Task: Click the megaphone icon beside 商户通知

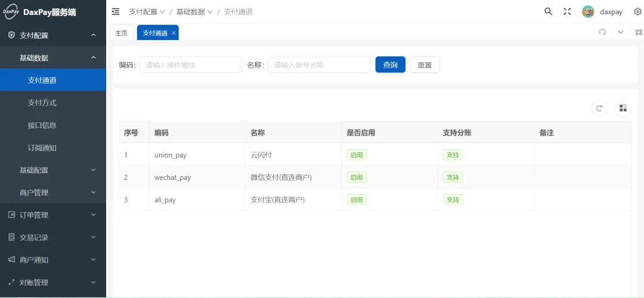Action: (11, 260)
